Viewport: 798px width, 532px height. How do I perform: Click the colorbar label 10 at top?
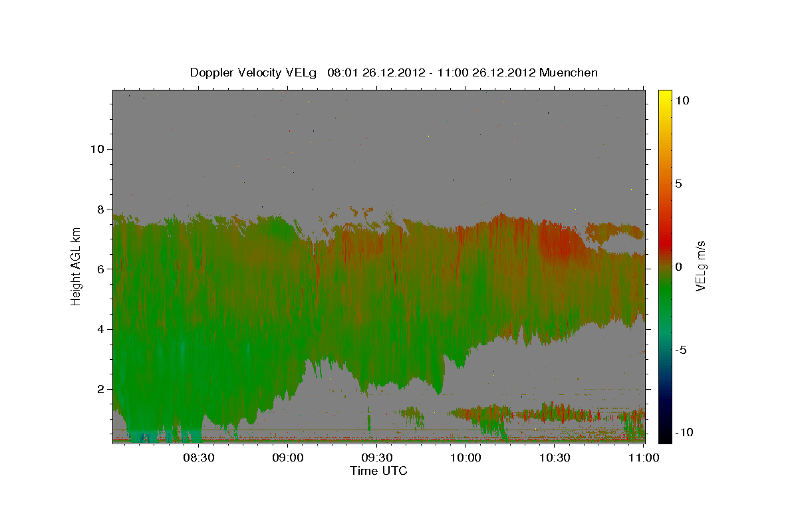point(682,100)
